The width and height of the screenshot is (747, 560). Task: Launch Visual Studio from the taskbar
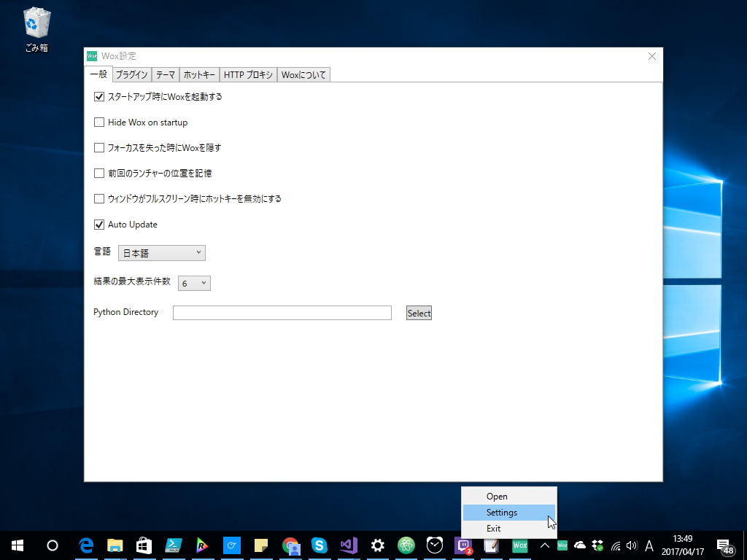[x=349, y=545]
